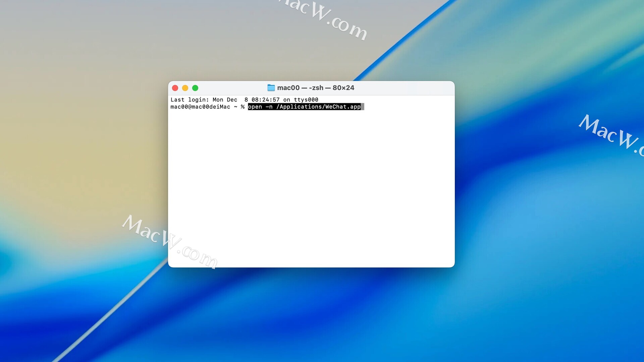This screenshot has width=644, height=362.
Task: Click blank area inside terminal window
Action: coord(311,188)
